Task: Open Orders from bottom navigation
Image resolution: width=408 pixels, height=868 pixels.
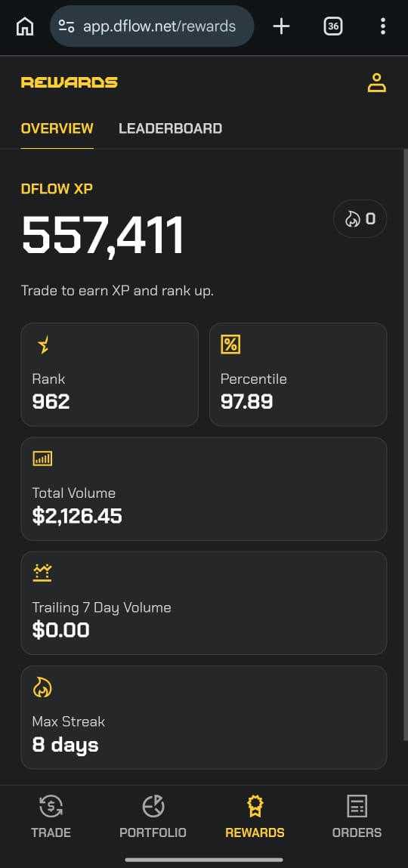Action: [357, 817]
